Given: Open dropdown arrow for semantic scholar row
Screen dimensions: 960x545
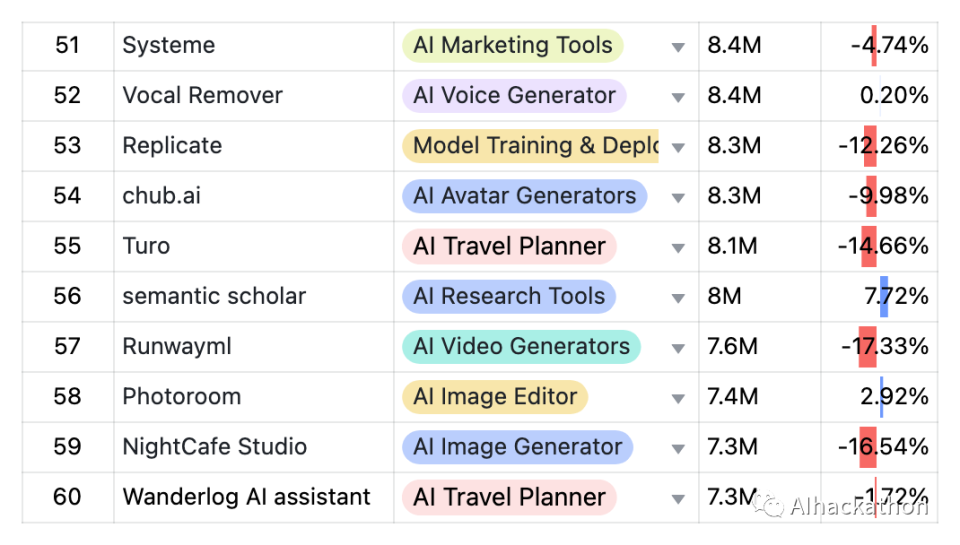Looking at the screenshot, I should (x=678, y=298).
